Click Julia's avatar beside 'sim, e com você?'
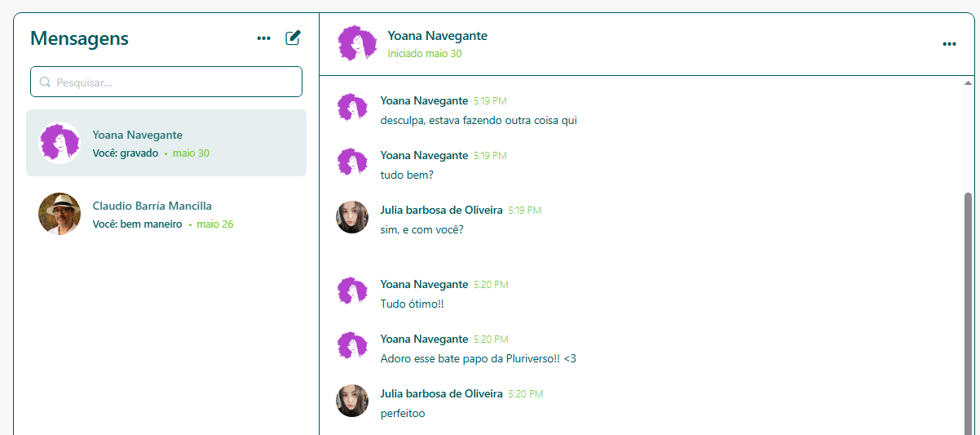The width and height of the screenshot is (980, 435). 352,218
